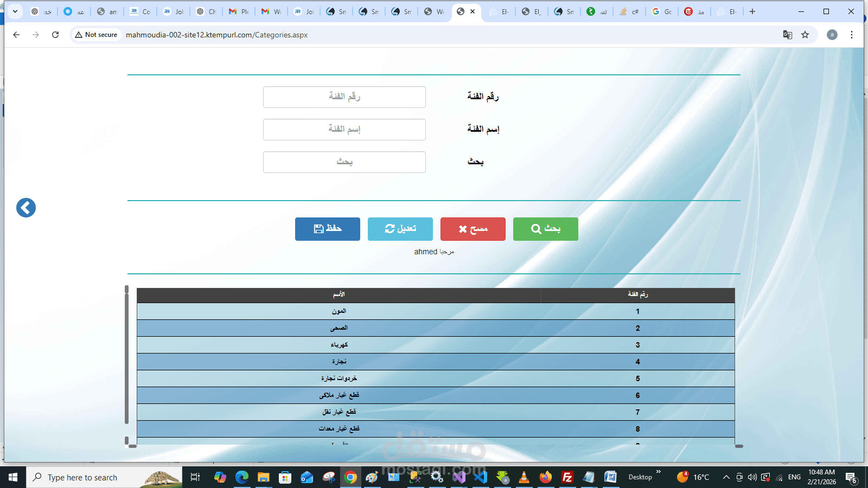This screenshot has height=488, width=868.
Task: Click the إسم الفئة input field
Action: pyautogui.click(x=344, y=130)
